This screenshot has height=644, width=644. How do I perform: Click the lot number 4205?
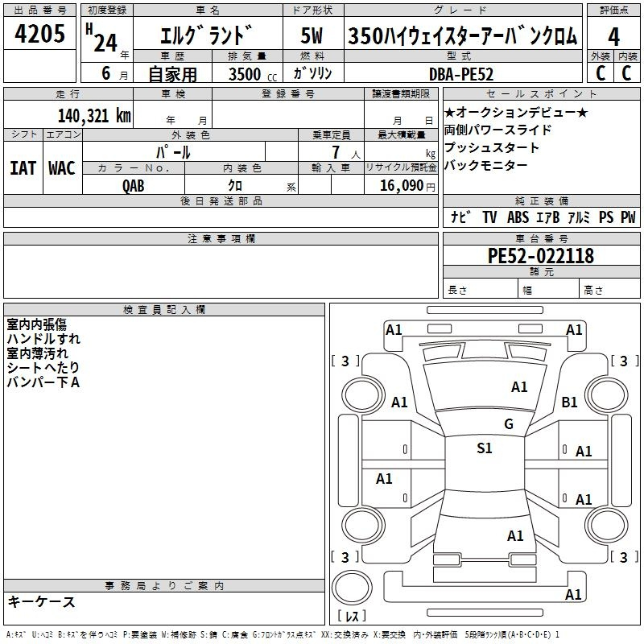click(39, 33)
